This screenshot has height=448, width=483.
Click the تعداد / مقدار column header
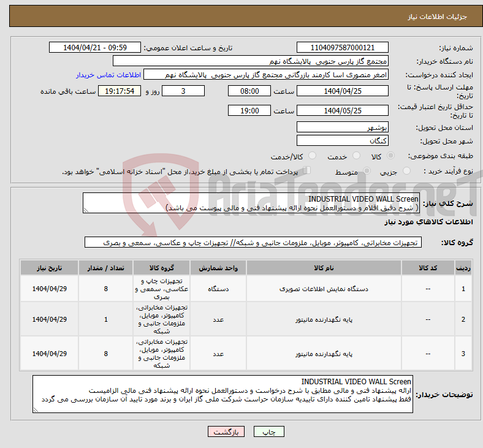(105, 268)
